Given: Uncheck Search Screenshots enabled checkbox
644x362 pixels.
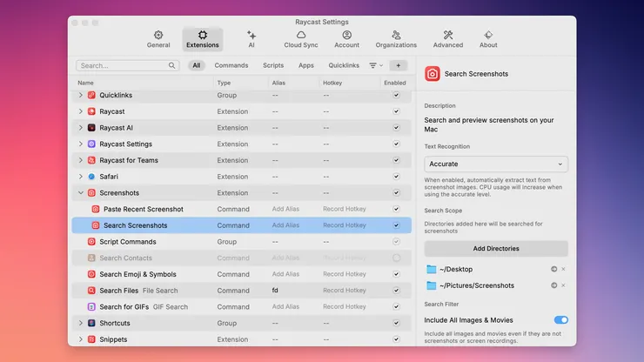Looking at the screenshot, I should (396, 225).
